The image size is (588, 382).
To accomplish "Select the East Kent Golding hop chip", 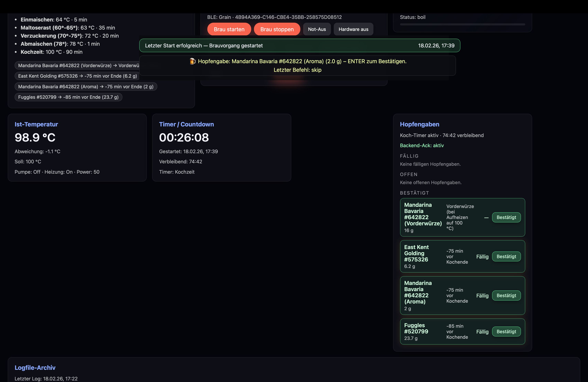I will [77, 76].
